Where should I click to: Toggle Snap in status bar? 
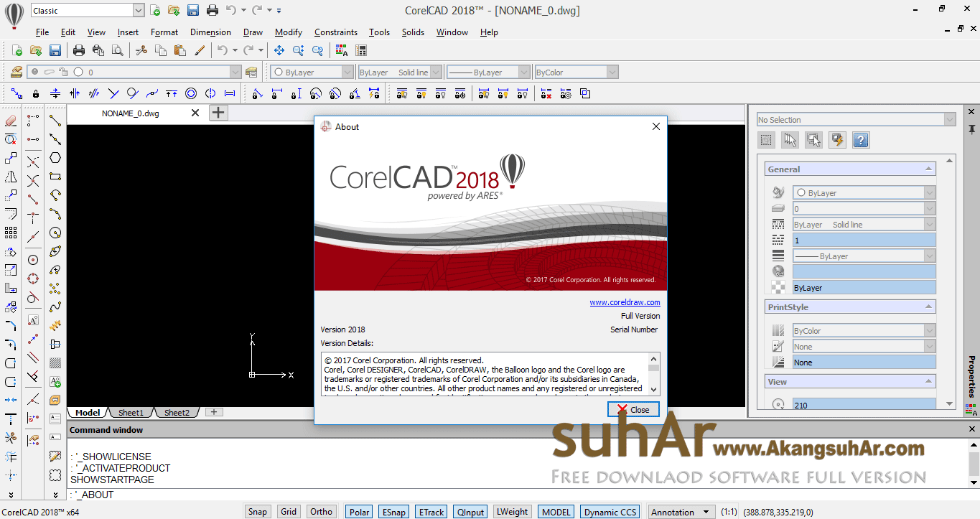coord(257,512)
